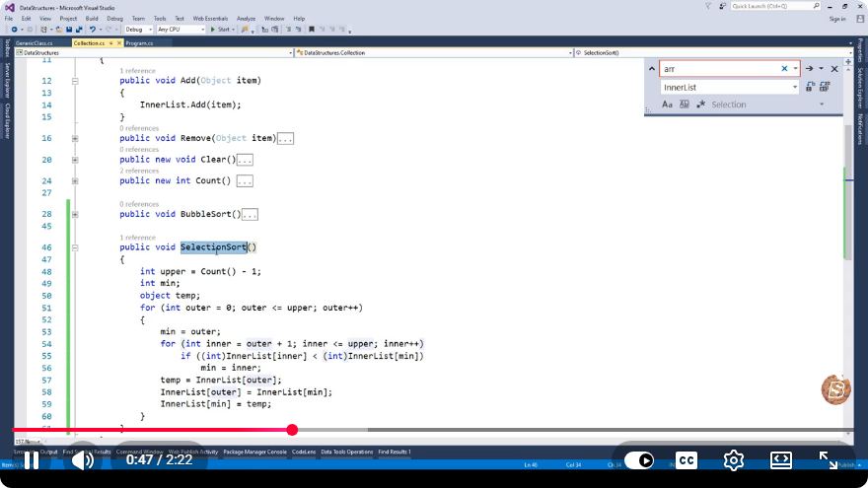Close the find and replace panel
Viewport: 868px width, 488px height.
[x=834, y=69]
